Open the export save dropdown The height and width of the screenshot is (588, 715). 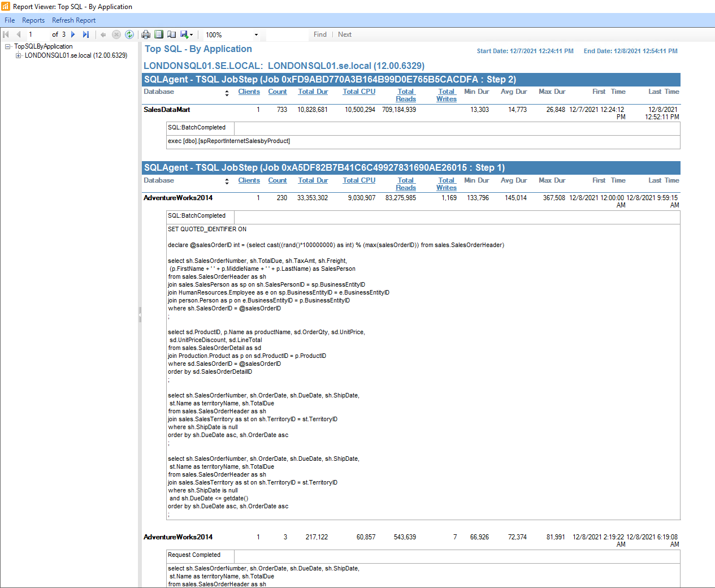click(x=187, y=34)
